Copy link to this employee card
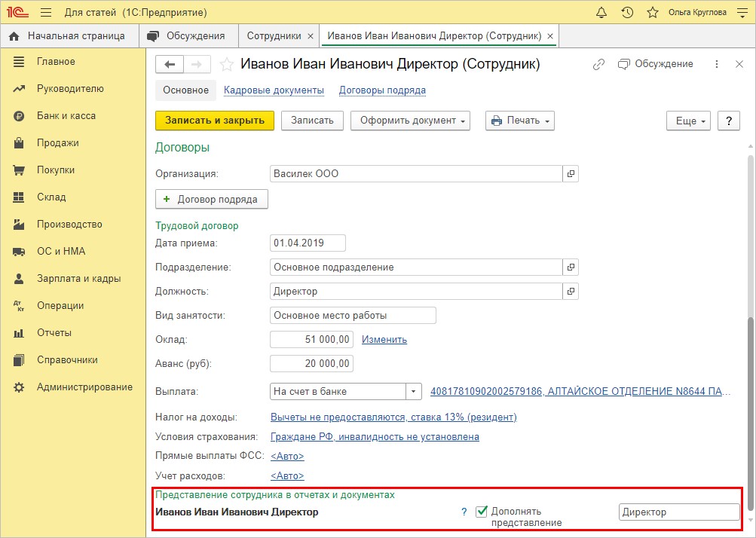Screen dimensions: 756x538 pyautogui.click(x=598, y=64)
